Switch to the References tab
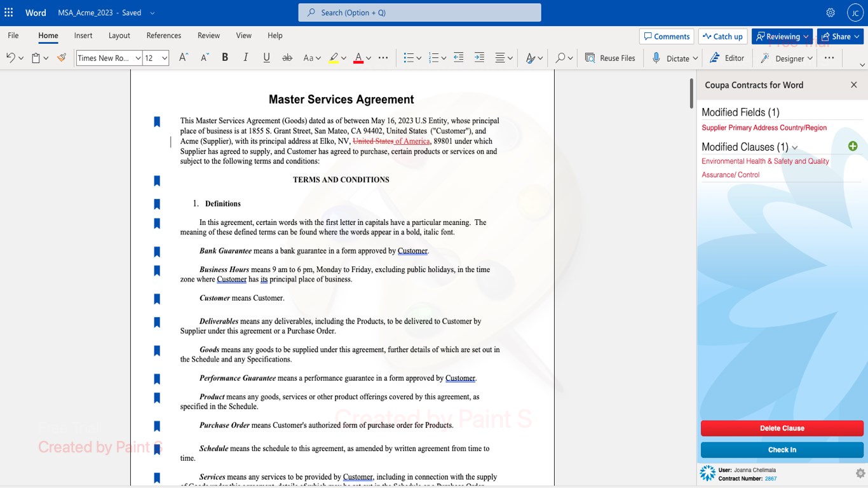868x488 pixels. (164, 36)
